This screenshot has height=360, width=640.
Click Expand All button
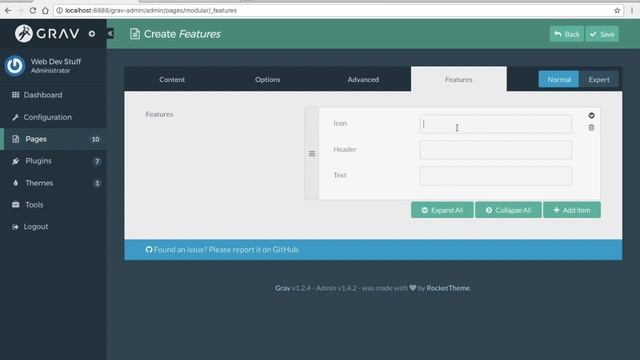tap(442, 210)
